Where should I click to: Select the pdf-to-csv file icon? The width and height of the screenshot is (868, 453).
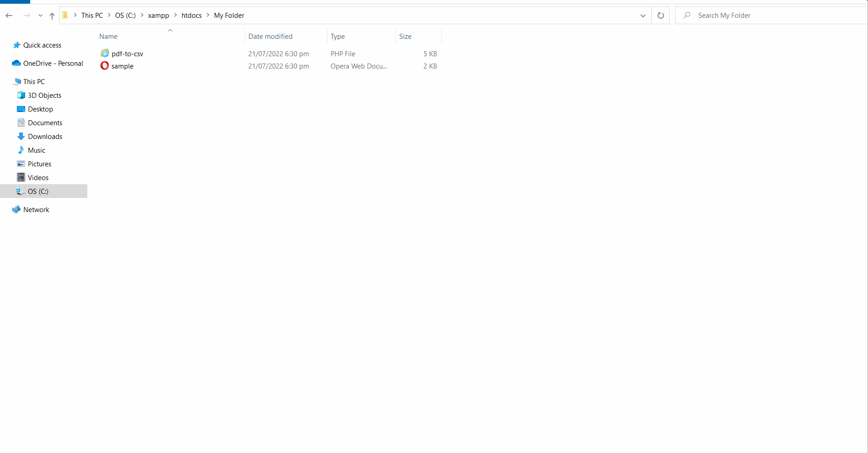[105, 53]
